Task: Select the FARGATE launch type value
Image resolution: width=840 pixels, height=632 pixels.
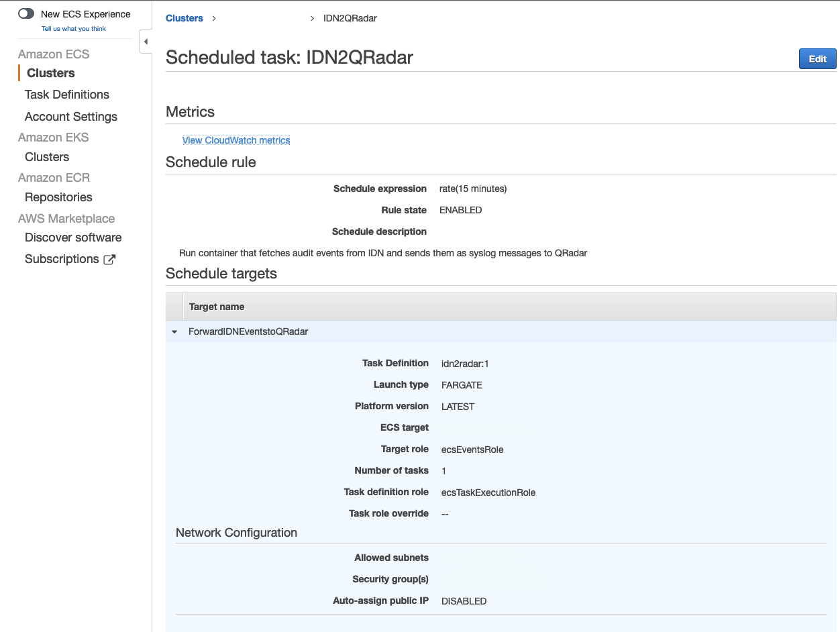Action: pos(462,385)
